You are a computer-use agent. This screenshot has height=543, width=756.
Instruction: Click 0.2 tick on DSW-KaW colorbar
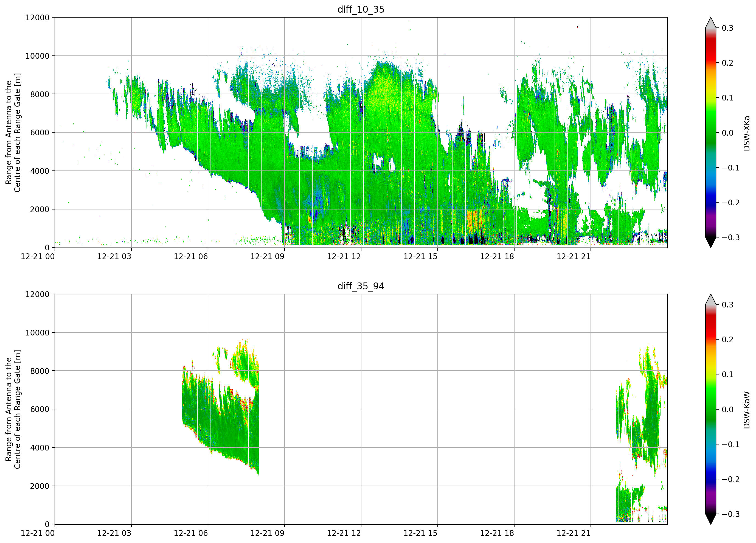click(728, 340)
